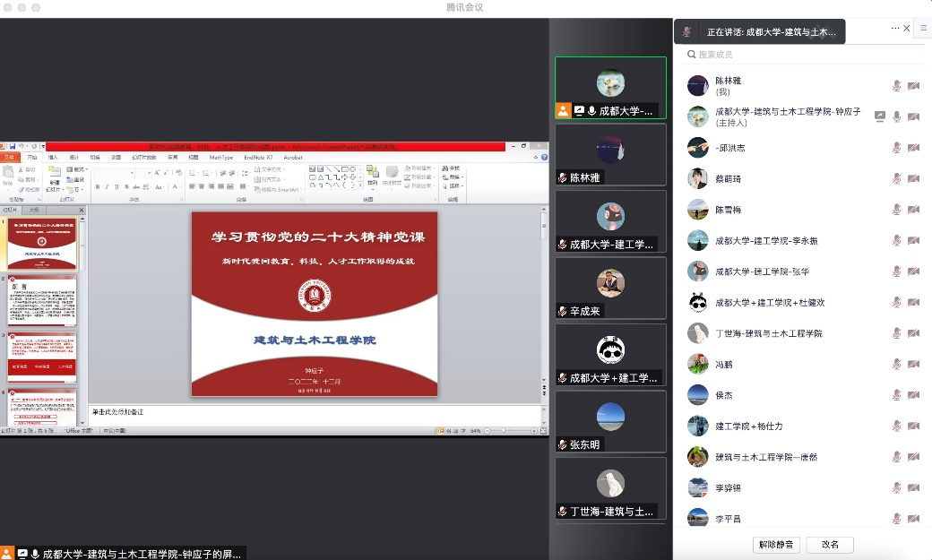Toggle muted microphone icon for 陈林雅 in list
This screenshot has height=560, width=932.
(896, 86)
